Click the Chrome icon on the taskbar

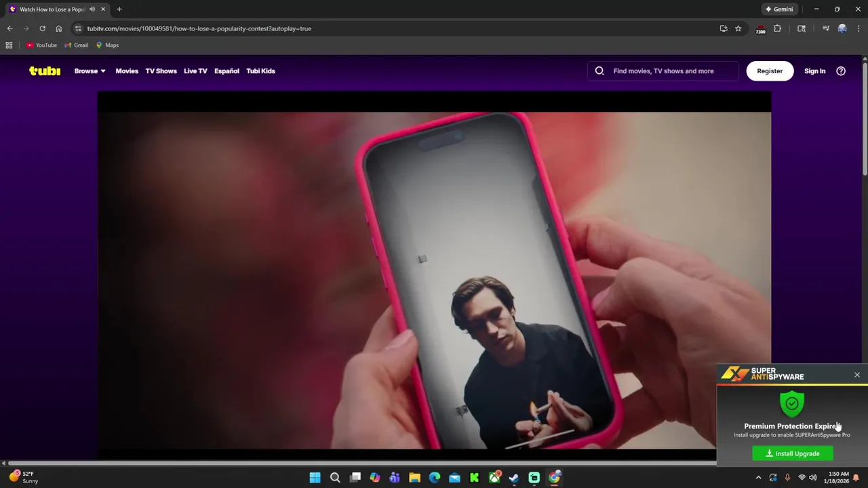(554, 478)
